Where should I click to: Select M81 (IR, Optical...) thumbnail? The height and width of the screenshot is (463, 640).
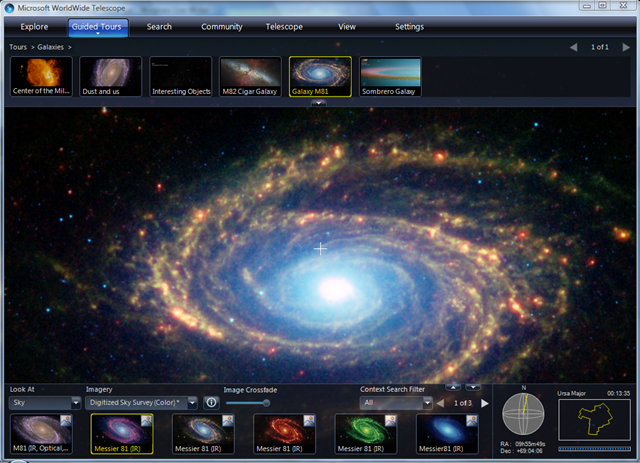(41, 434)
